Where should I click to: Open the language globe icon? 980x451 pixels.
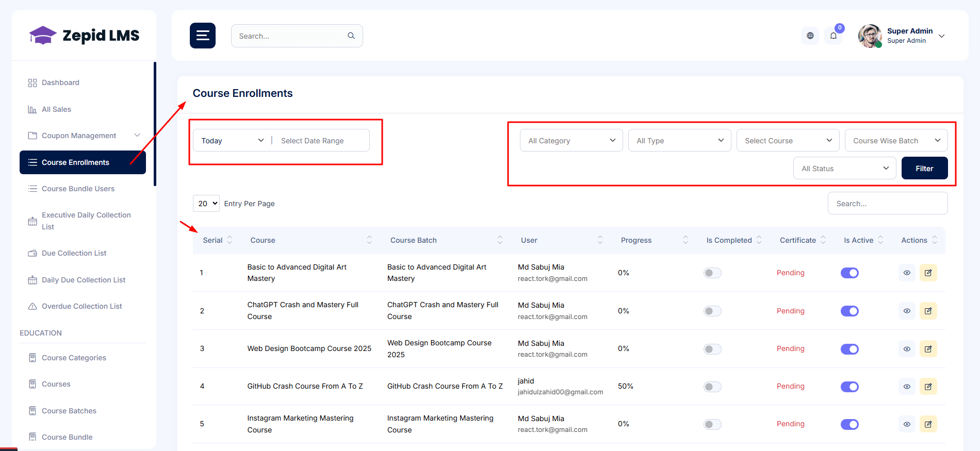click(x=810, y=36)
